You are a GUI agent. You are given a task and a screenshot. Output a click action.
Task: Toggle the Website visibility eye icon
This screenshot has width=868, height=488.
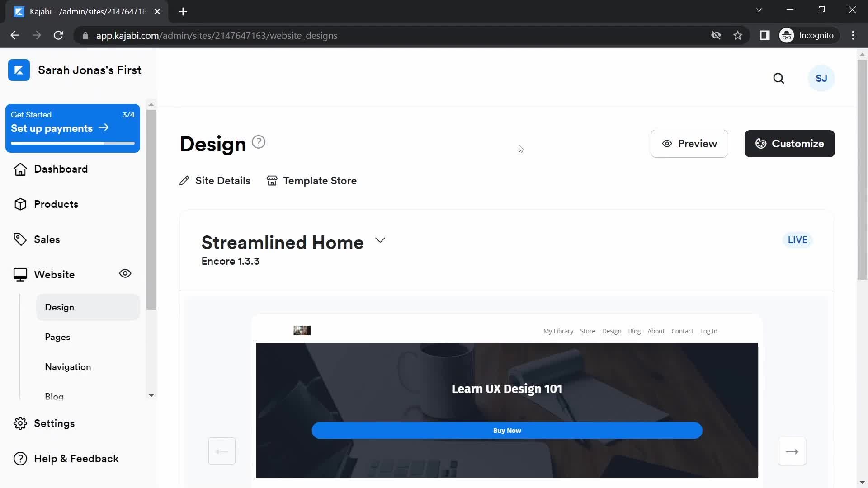pos(126,273)
